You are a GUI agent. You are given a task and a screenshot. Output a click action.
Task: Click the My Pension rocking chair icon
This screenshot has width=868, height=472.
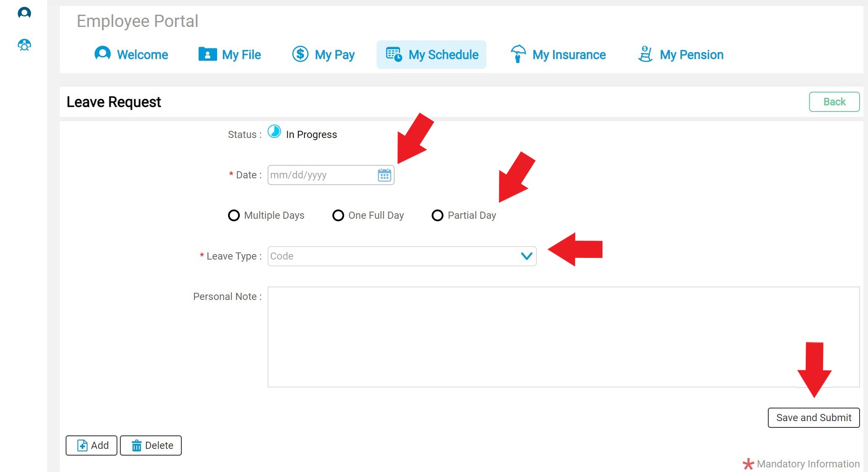tap(645, 54)
